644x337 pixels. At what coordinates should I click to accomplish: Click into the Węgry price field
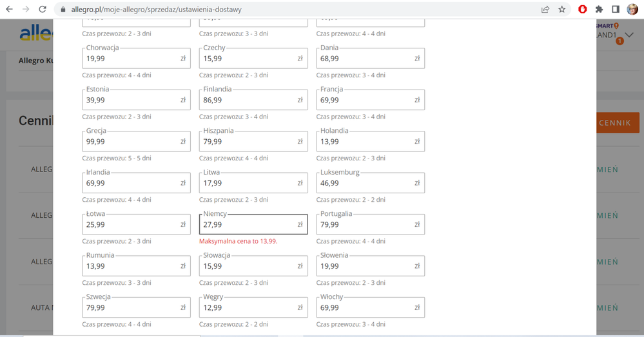[x=248, y=308]
